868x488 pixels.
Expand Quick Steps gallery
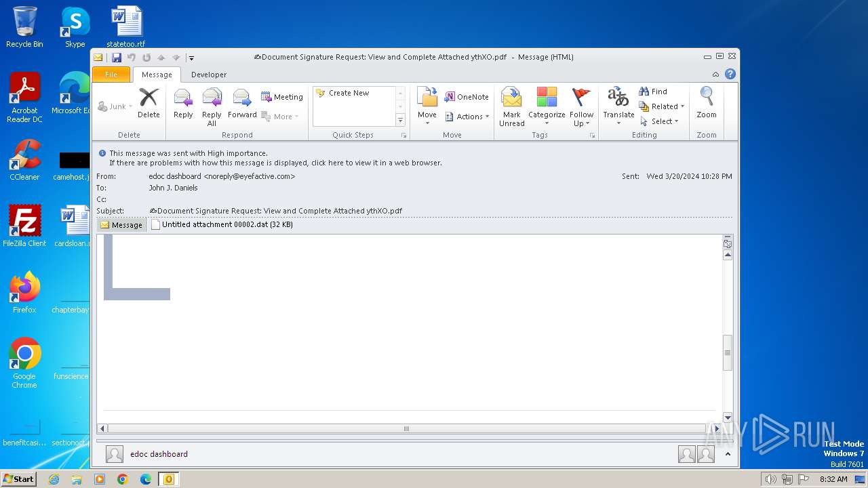click(400, 120)
